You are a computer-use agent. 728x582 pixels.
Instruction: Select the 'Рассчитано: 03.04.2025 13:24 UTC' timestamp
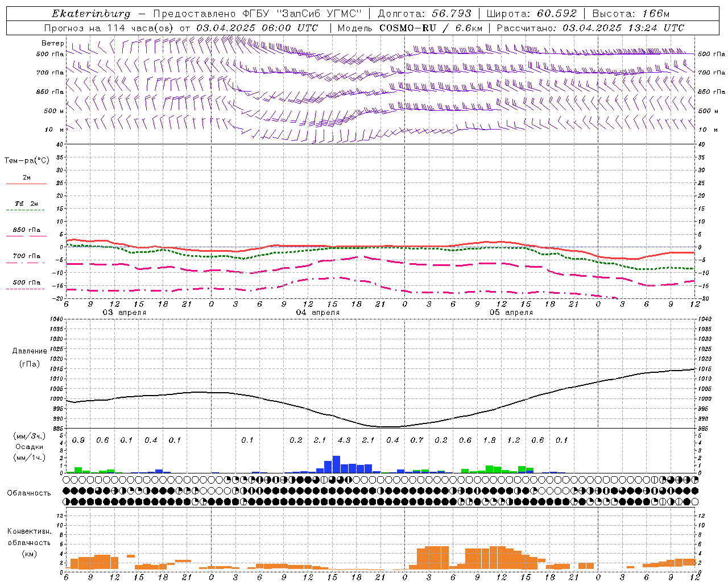pos(590,28)
